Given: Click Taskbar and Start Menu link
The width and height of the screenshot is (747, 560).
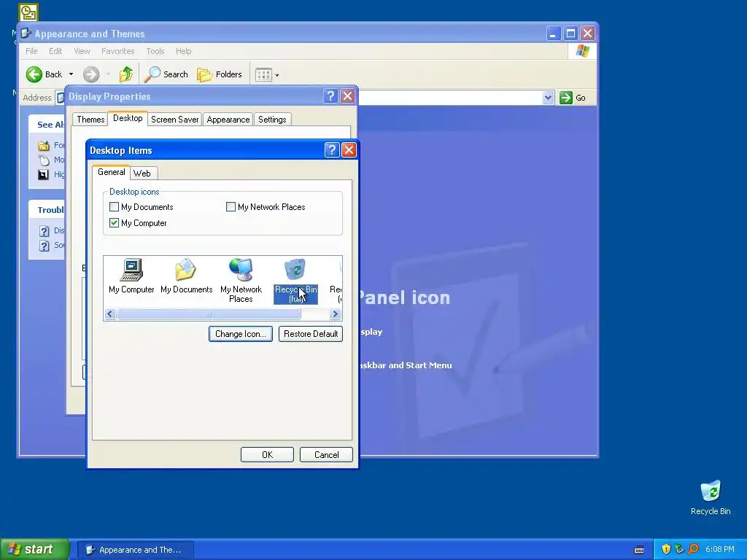Looking at the screenshot, I should (404, 365).
